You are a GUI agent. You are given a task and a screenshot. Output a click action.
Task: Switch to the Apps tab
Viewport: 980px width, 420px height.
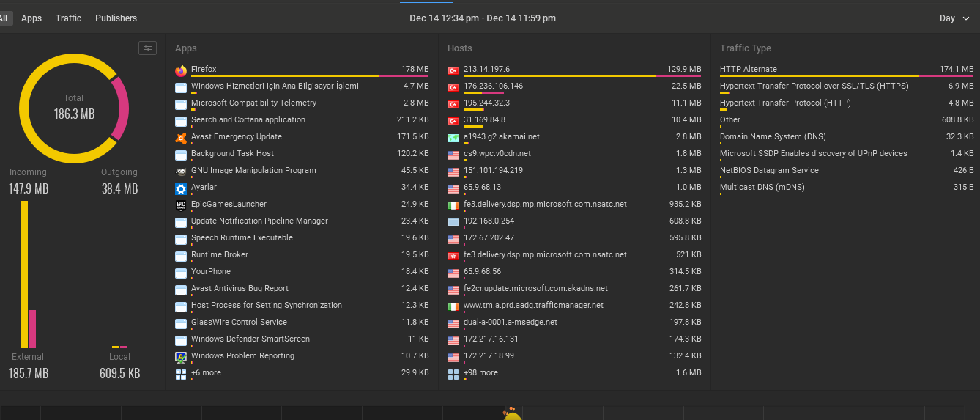[x=31, y=18]
